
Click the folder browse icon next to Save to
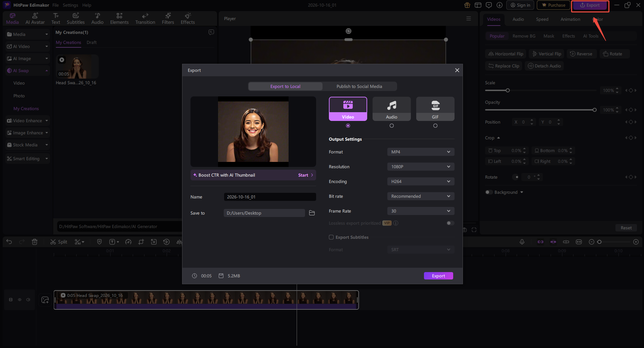click(x=312, y=213)
